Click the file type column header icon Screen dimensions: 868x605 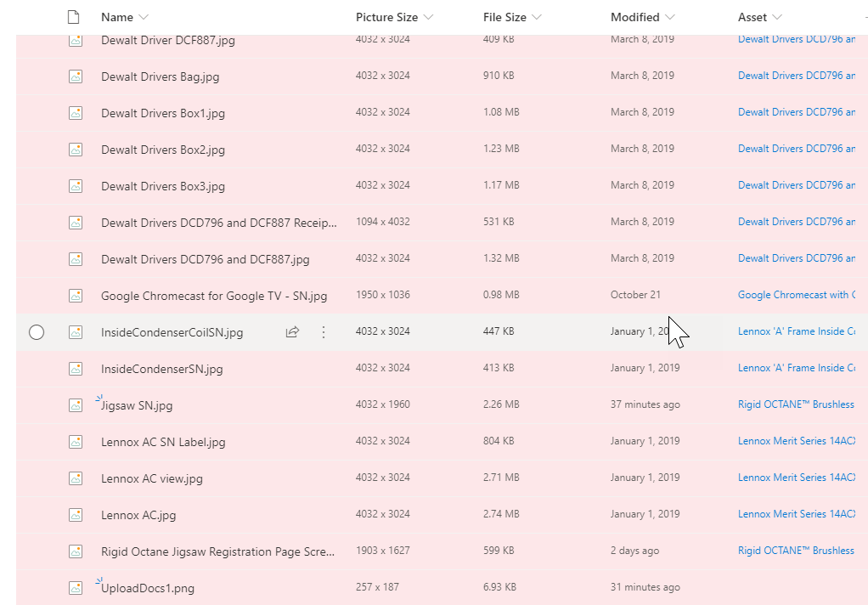73,17
